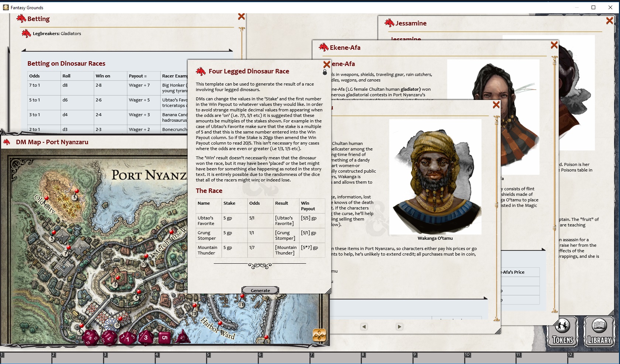Go to next page with right arrow

click(399, 326)
